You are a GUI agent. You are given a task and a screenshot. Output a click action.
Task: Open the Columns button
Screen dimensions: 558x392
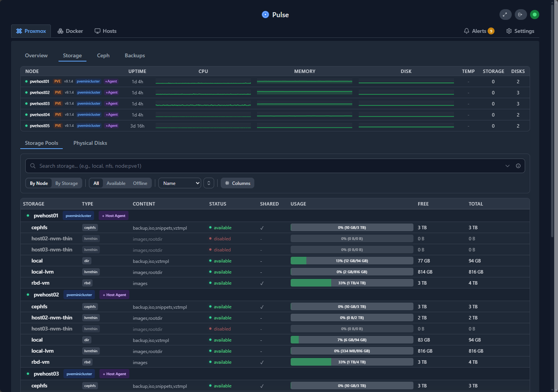tap(237, 183)
